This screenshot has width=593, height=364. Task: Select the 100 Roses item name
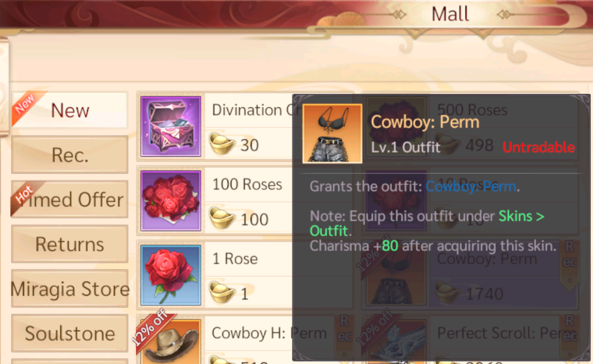coord(247,185)
